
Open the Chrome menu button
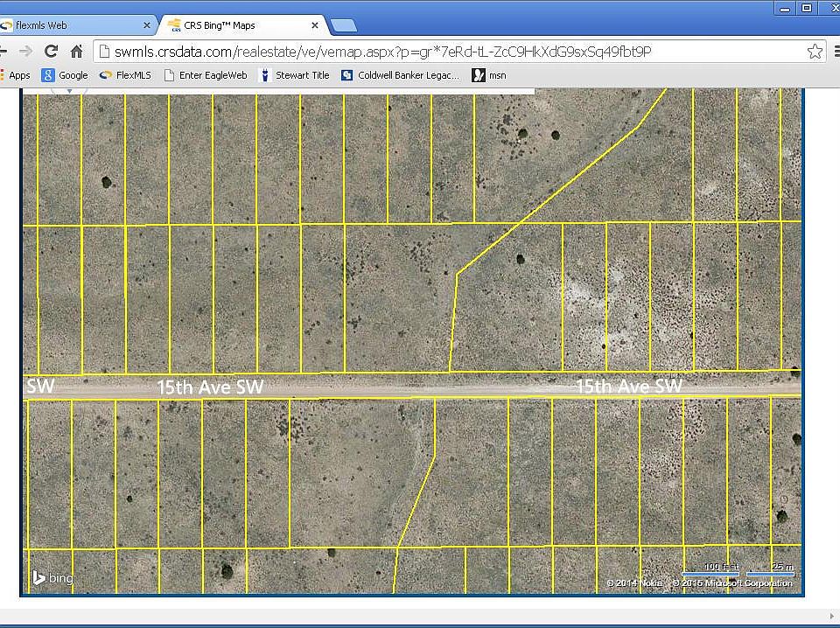836,52
